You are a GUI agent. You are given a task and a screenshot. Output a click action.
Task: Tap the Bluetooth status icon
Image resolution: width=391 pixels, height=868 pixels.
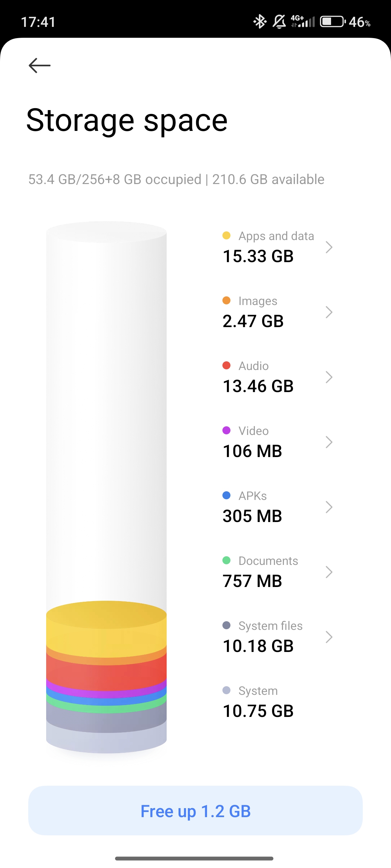click(x=259, y=22)
